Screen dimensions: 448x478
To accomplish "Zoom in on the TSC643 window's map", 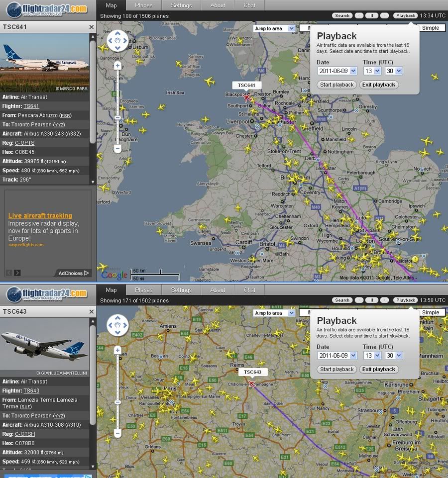I will pyautogui.click(x=117, y=350).
